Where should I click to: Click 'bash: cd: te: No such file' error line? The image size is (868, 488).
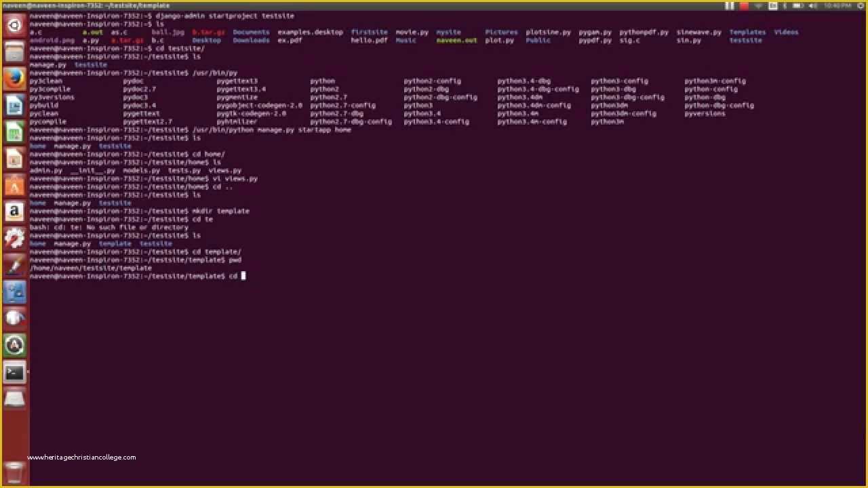point(108,227)
